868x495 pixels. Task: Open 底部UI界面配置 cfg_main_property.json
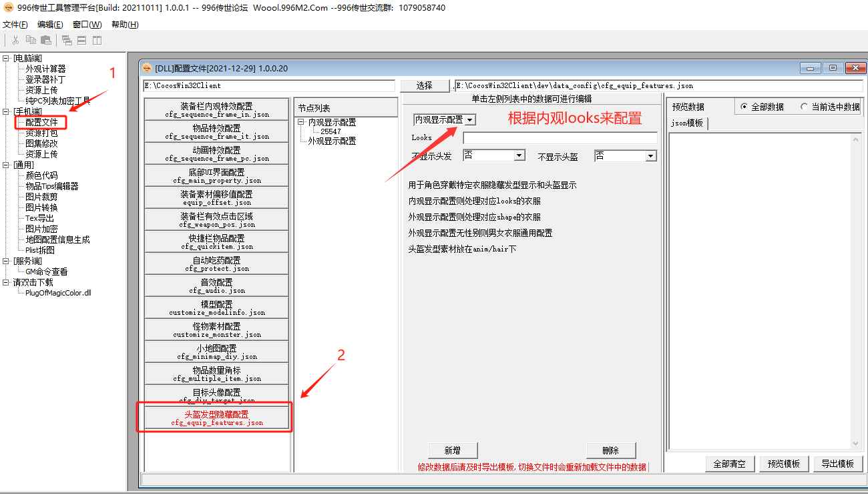[217, 176]
